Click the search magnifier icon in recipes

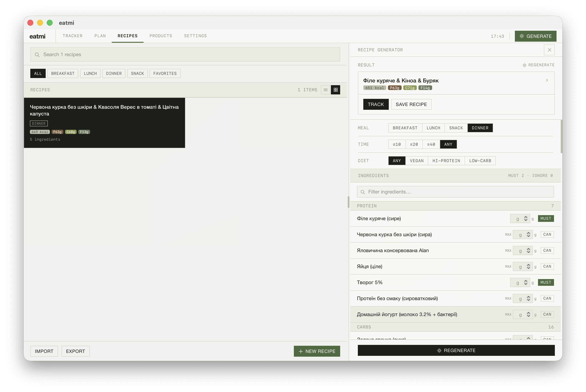tap(37, 54)
